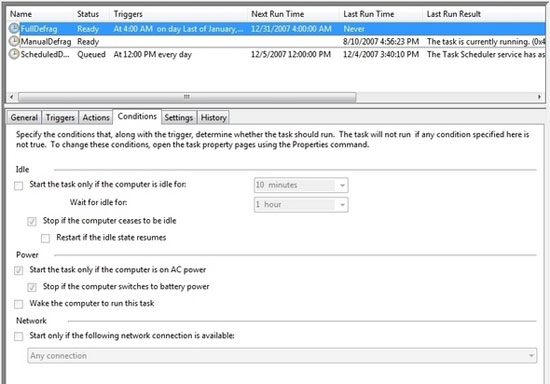550x384 pixels.
Task: Sort by the Next Run Time column header
Action: click(x=277, y=14)
